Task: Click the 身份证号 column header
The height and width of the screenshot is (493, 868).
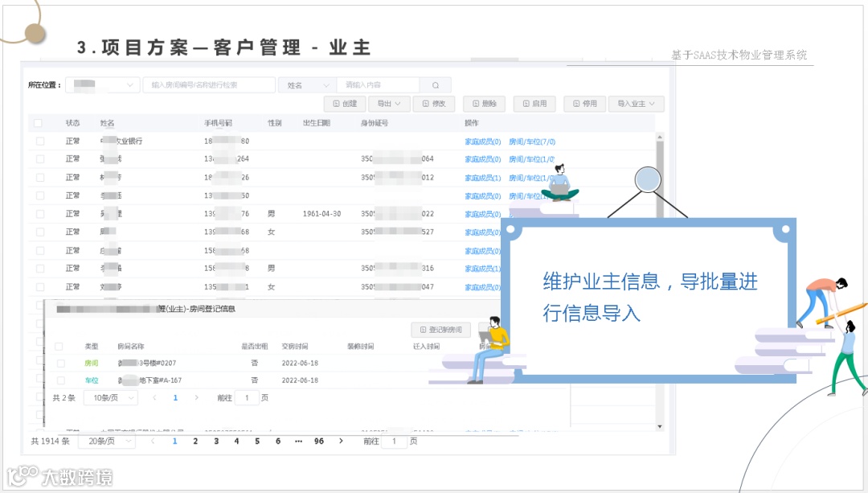Action: point(375,123)
